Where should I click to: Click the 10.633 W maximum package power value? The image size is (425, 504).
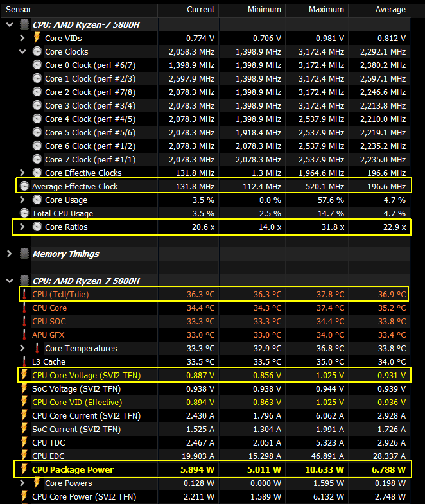[x=324, y=469]
